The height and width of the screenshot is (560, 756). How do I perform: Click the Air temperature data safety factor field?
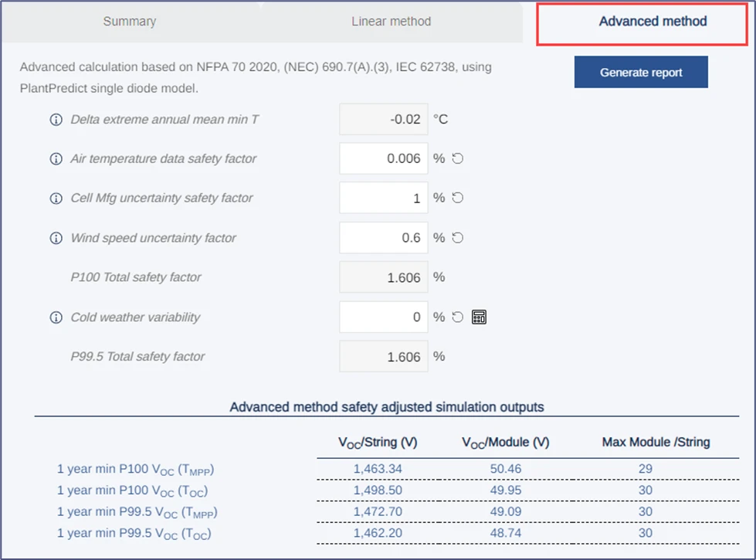point(384,158)
